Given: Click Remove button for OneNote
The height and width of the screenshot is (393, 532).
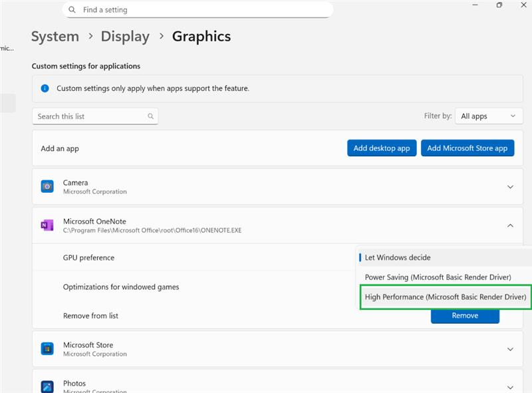Looking at the screenshot, I should click(x=465, y=316).
